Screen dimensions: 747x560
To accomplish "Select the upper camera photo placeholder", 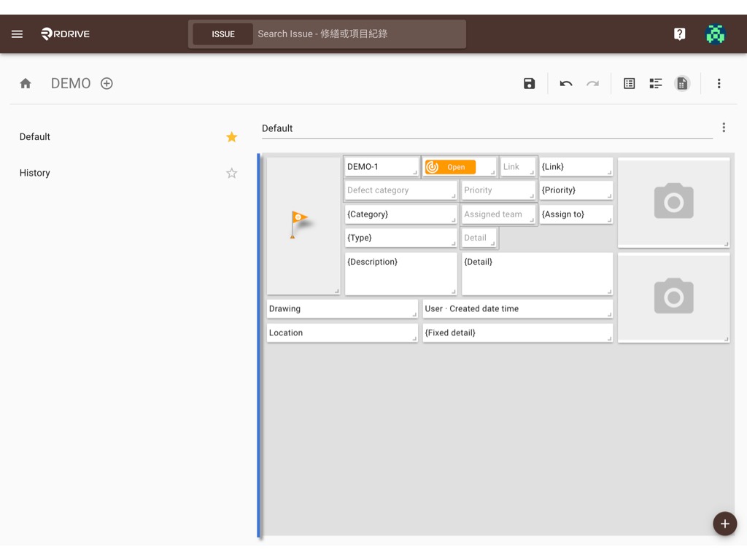I will (x=673, y=202).
